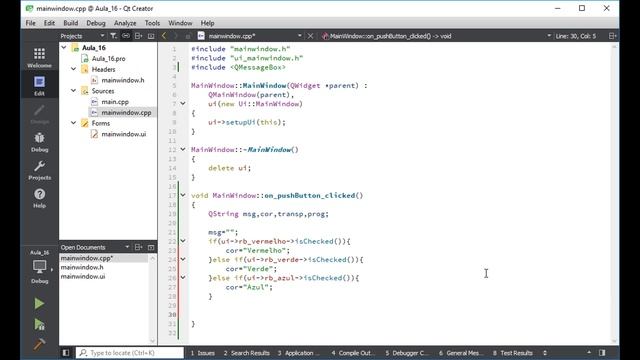
Task: Click the Type to locate search field
Action: pyautogui.click(x=130, y=353)
